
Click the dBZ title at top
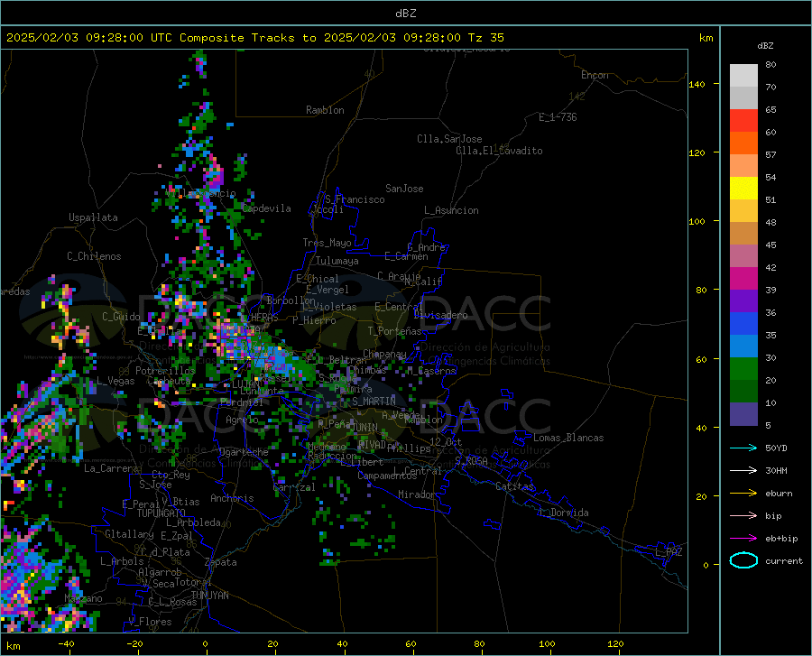point(405,14)
